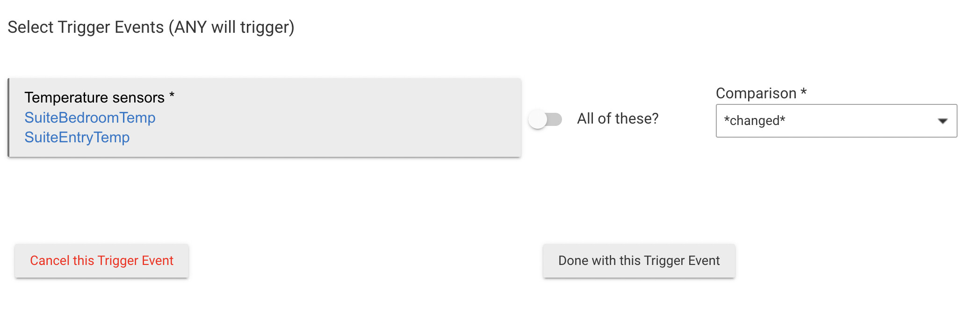This screenshot has width=980, height=323.
Task: Open the Comparison dropdown showing *changed*
Action: pyautogui.click(x=836, y=121)
